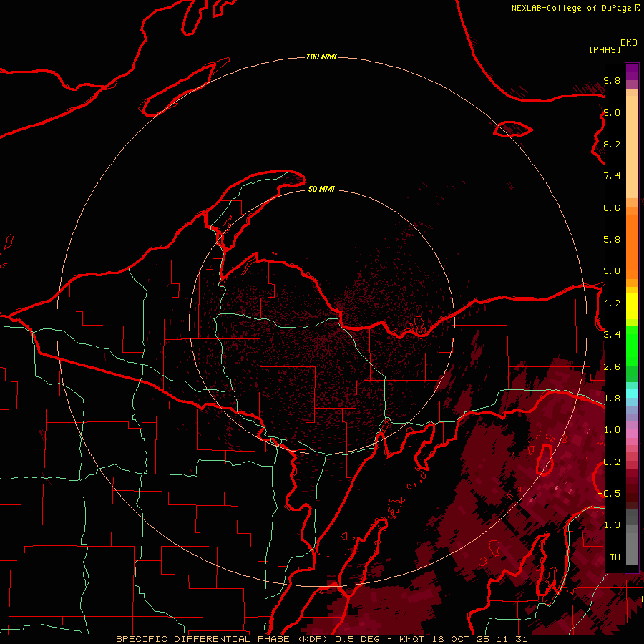Pick the orange segment of the color bar
This screenshot has width=644, height=644.
(632, 247)
